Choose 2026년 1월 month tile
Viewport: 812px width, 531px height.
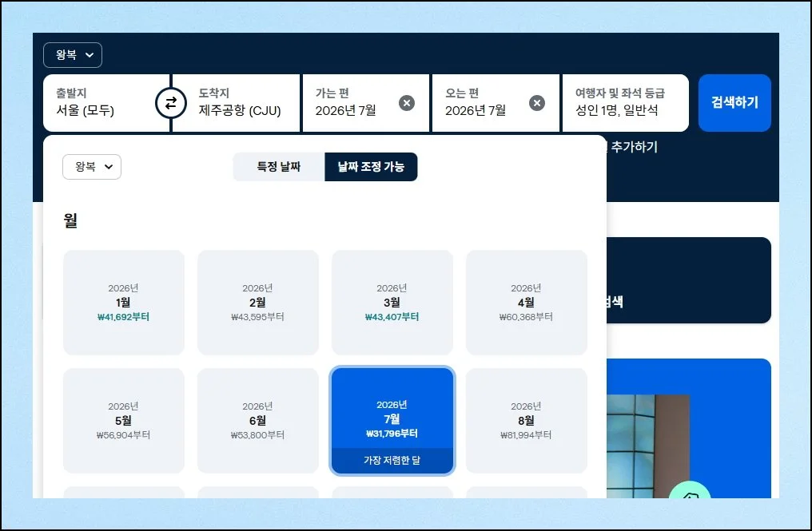click(124, 303)
